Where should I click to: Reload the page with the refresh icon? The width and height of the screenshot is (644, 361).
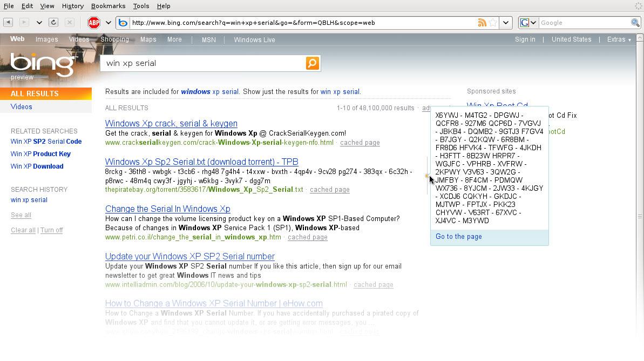53,23
